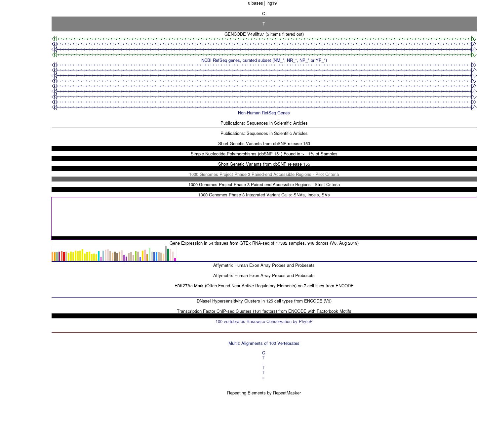Open GTEx Gene Expression in 54 tissues title

click(x=264, y=243)
